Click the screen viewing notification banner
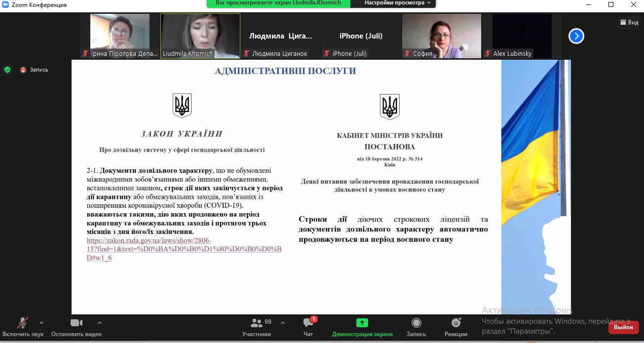Image resolution: width=644 pixels, height=343 pixels. [278, 3]
